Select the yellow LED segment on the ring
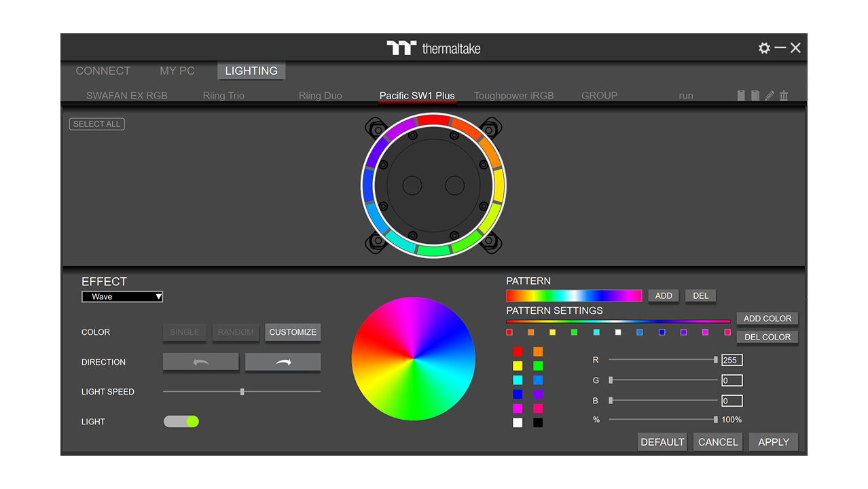This screenshot has width=868, height=489. [498, 185]
